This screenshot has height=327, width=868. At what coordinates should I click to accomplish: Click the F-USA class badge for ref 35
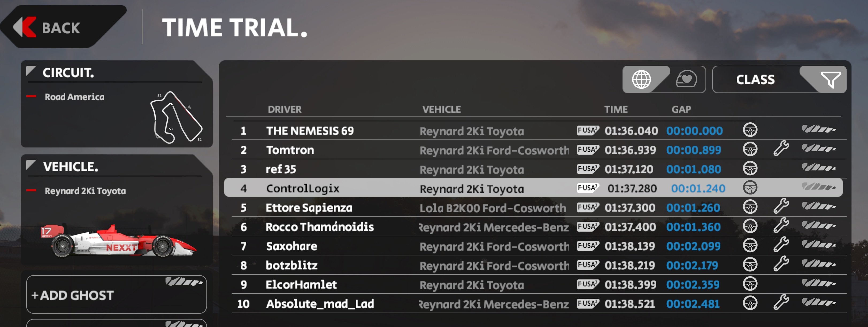tap(587, 168)
